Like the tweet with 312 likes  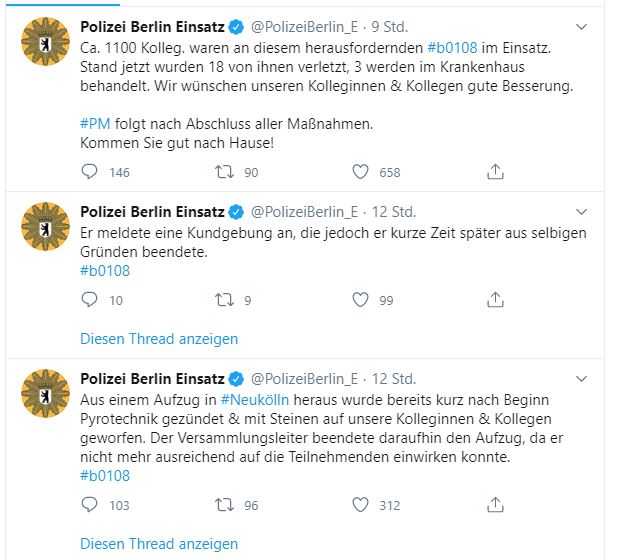pos(361,505)
